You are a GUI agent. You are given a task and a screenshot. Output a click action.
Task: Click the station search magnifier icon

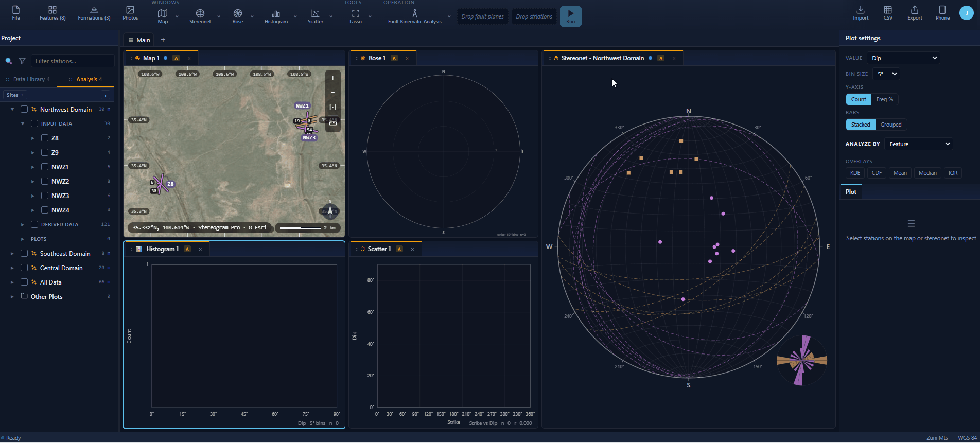click(x=9, y=61)
